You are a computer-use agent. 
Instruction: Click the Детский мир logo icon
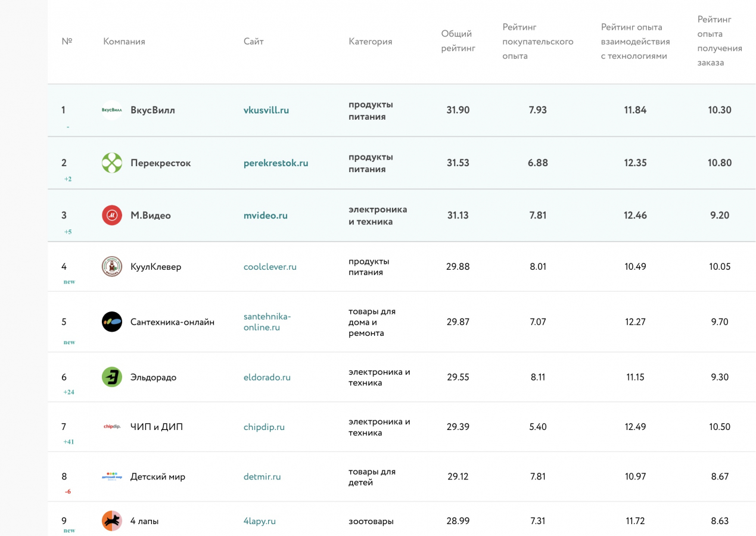tap(112, 476)
